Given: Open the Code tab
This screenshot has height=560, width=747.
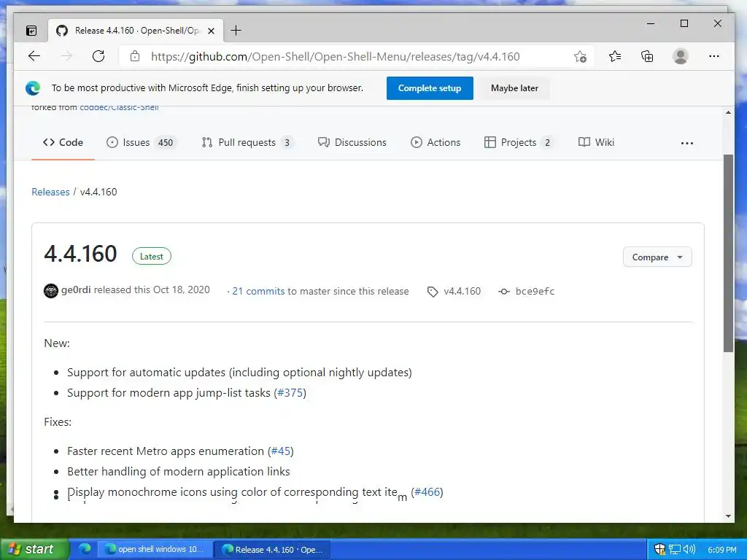Looking at the screenshot, I should (x=63, y=142).
